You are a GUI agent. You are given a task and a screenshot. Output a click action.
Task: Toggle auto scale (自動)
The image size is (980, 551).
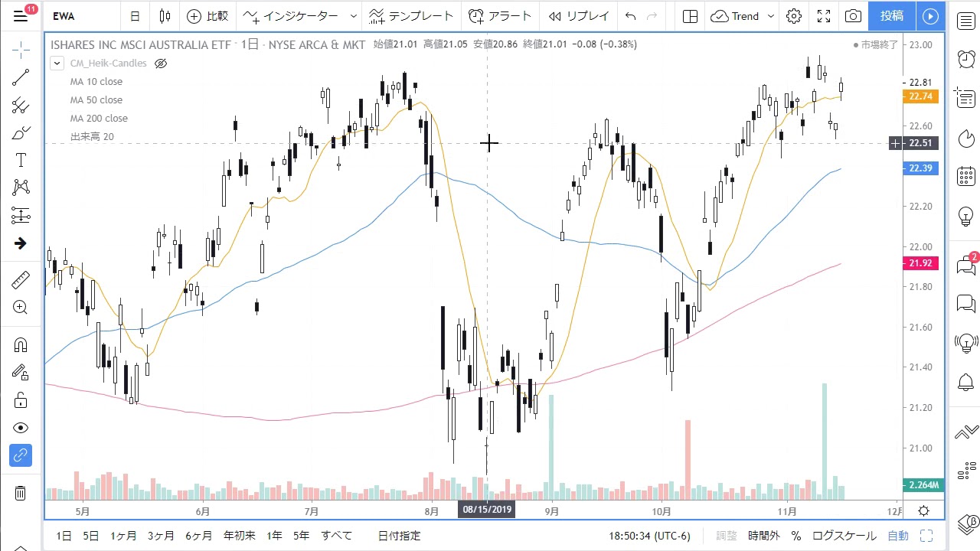(x=898, y=536)
